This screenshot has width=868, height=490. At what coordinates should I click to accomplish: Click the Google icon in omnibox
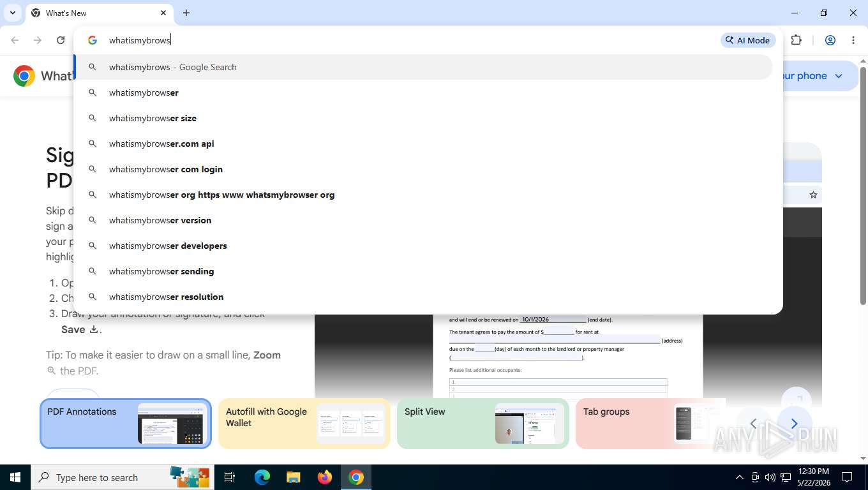click(93, 40)
